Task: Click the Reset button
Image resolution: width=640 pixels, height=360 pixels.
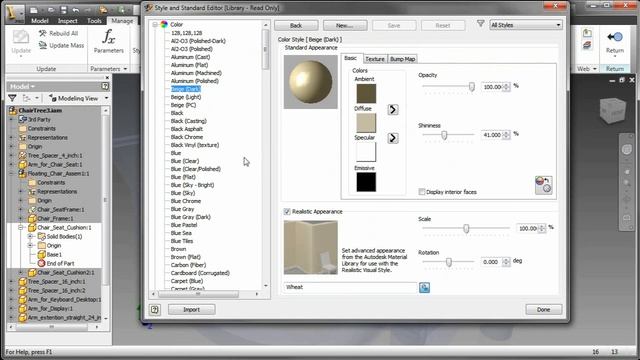Action: (x=443, y=25)
